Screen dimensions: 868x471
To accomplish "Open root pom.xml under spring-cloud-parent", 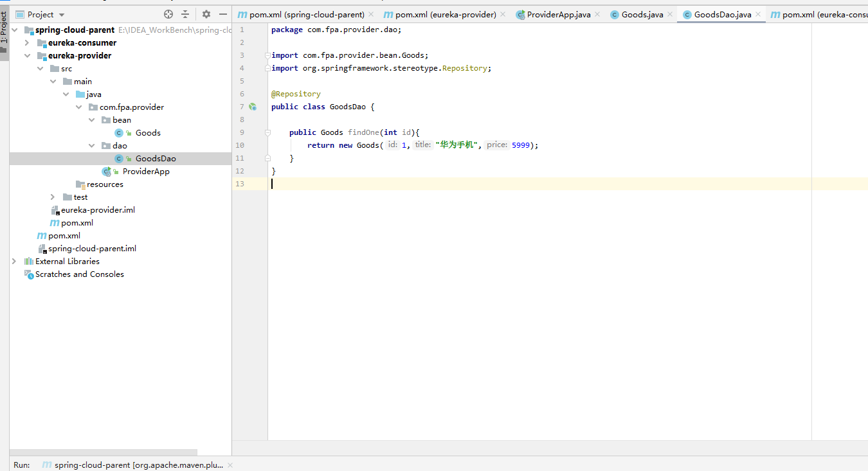I will [64, 236].
